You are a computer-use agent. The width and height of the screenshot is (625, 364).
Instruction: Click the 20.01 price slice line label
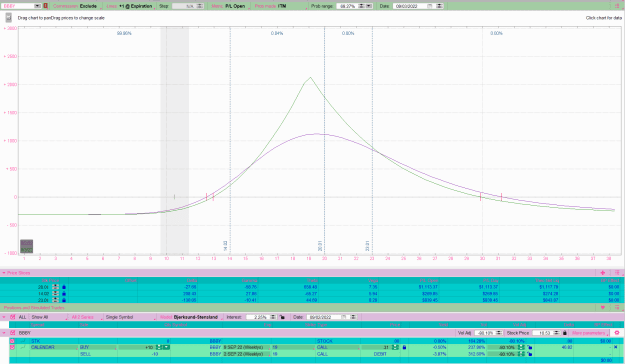tap(320, 246)
